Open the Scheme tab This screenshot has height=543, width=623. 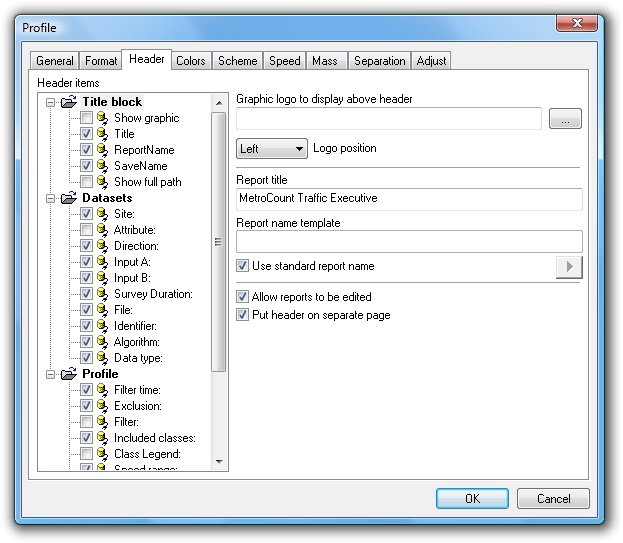(x=238, y=61)
